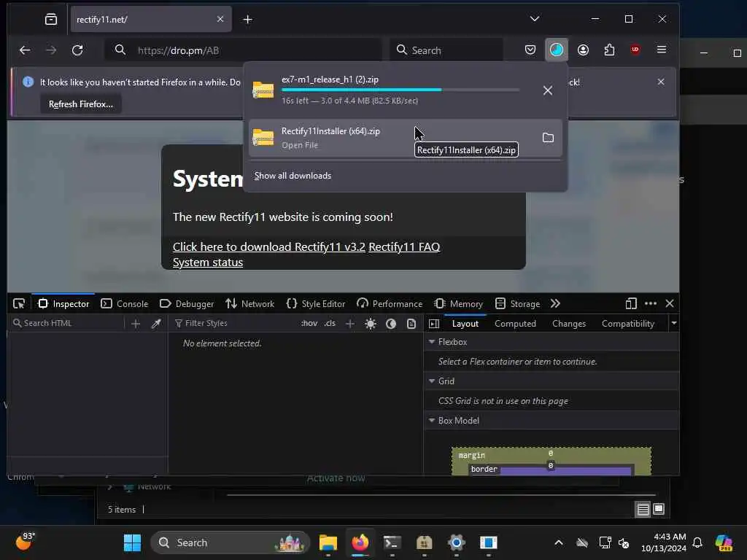
Task: Open File Explorer from taskbar
Action: tap(328, 542)
